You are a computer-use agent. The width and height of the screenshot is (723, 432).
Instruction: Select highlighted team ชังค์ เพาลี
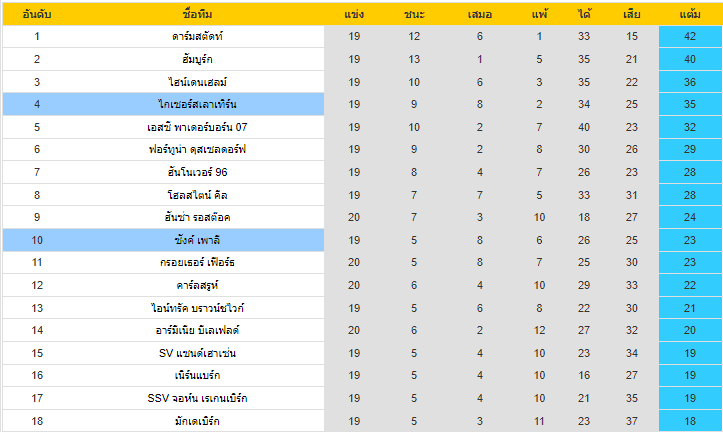pos(197,240)
